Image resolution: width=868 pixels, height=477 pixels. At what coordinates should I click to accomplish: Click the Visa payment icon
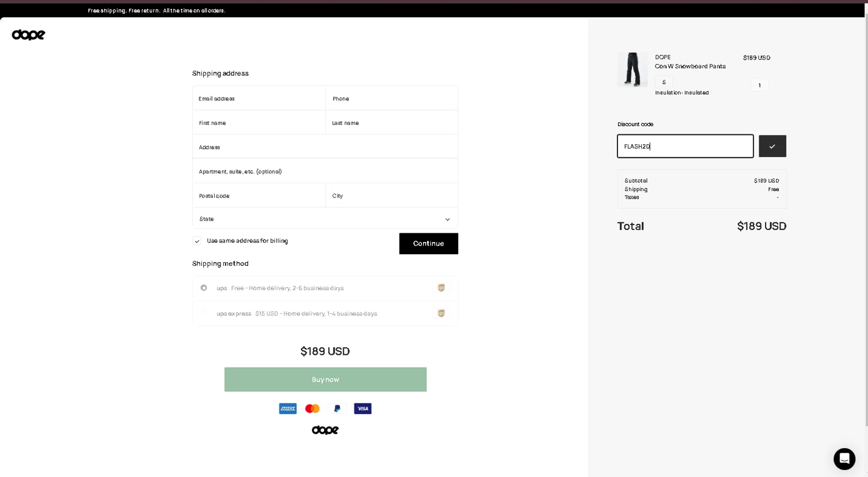pos(363,409)
